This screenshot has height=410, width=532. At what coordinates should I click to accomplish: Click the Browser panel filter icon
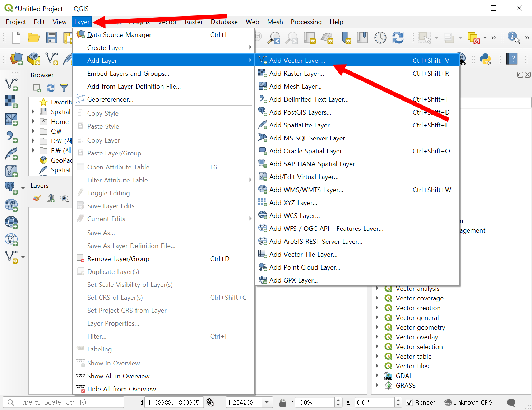64,88
